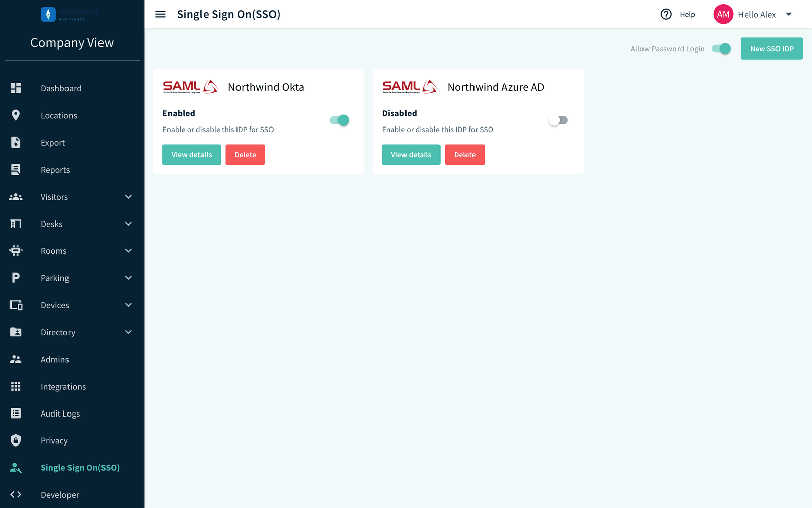The height and width of the screenshot is (508, 812).
Task: Click the Northwind Workspace logo
Action: [70, 14]
